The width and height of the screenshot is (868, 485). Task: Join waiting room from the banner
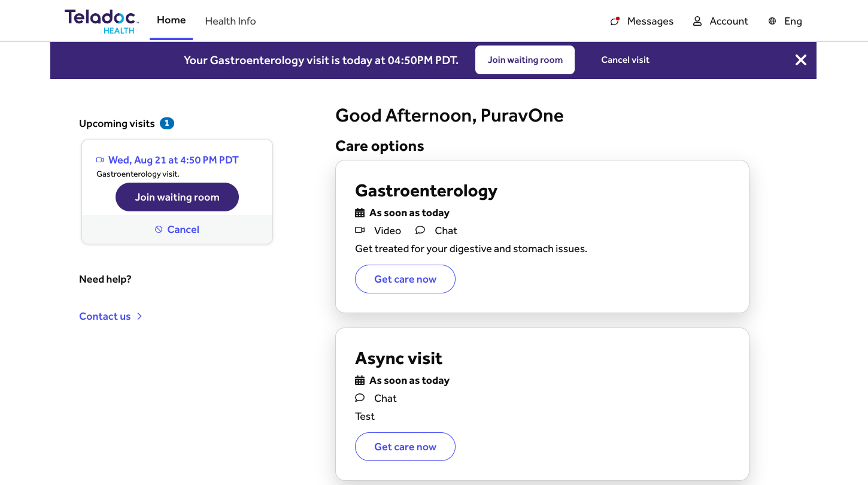click(525, 60)
